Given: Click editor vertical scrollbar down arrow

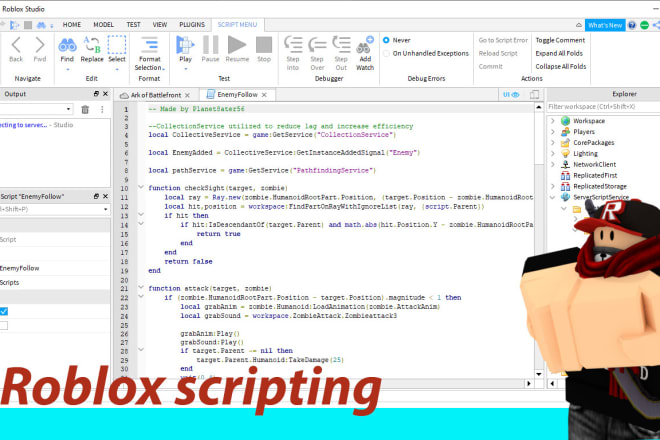Looking at the screenshot, I should click(x=539, y=374).
